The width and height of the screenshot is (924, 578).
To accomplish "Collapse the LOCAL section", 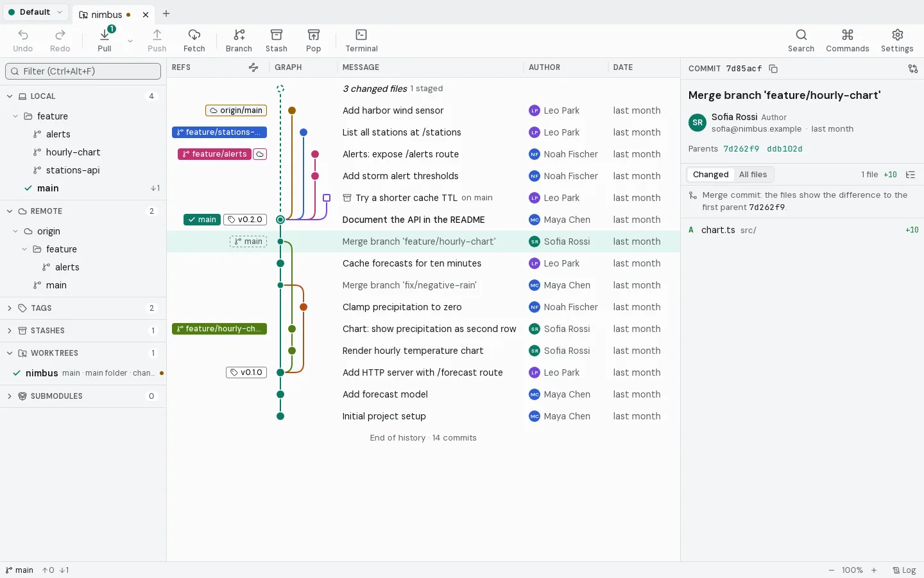I will point(10,96).
